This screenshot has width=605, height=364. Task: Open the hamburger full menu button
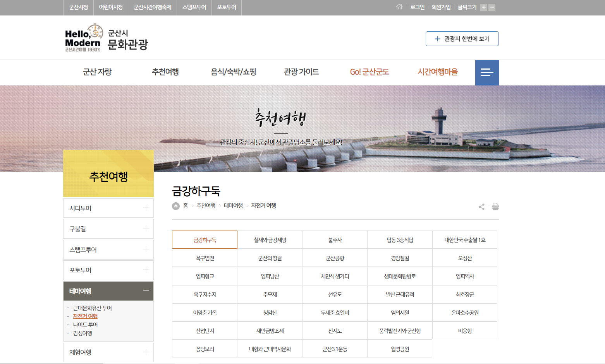(x=486, y=72)
